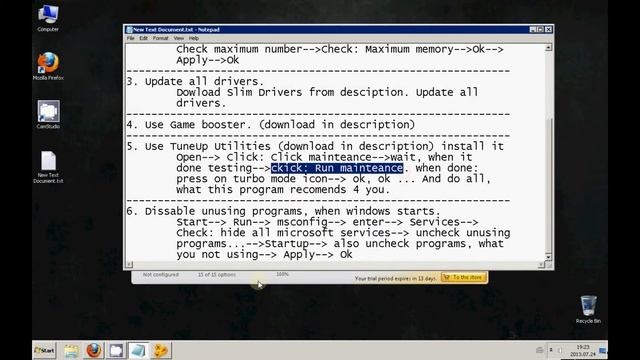
Task: Click the text 'Start--> Run--> msconfig'
Action: point(252,222)
